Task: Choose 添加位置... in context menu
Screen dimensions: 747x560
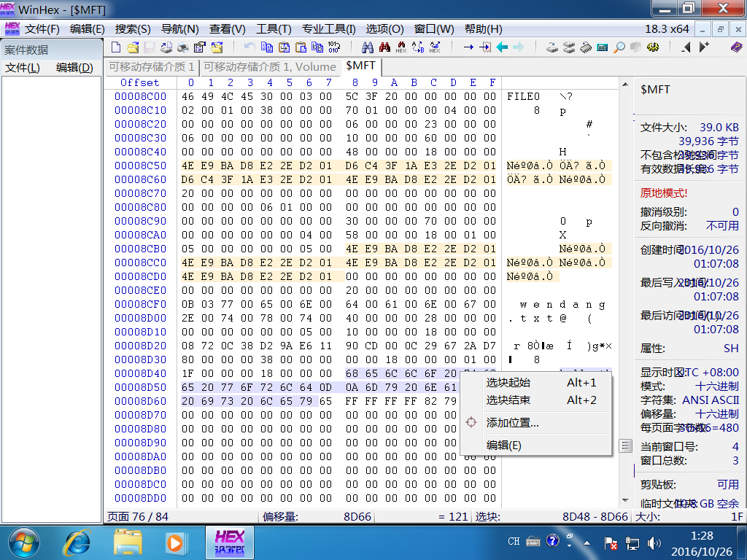Action: (536, 423)
